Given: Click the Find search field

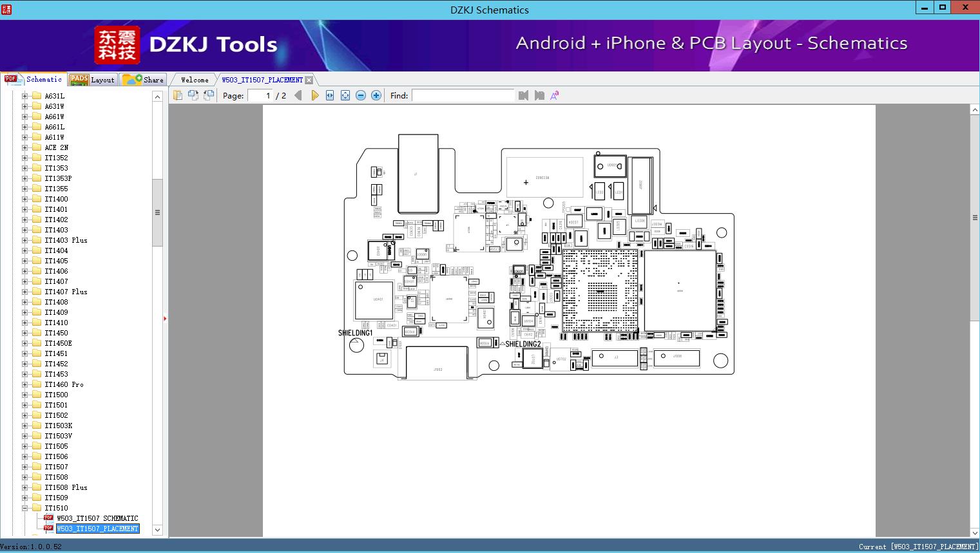Looking at the screenshot, I should pyautogui.click(x=463, y=95).
